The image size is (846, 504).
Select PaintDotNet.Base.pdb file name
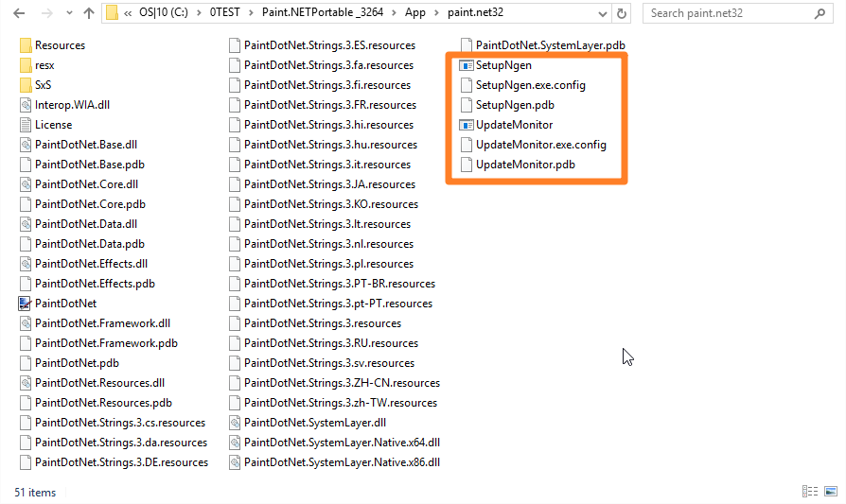(x=90, y=165)
